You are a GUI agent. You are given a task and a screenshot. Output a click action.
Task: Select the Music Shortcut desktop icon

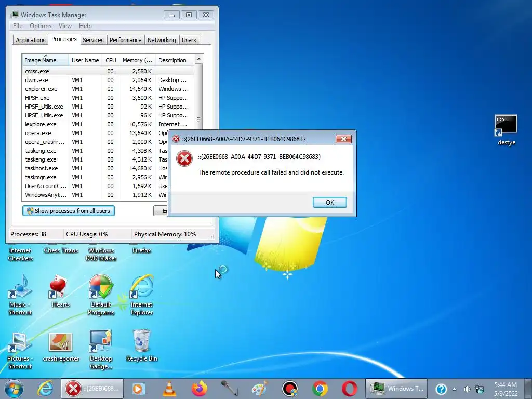20,295
